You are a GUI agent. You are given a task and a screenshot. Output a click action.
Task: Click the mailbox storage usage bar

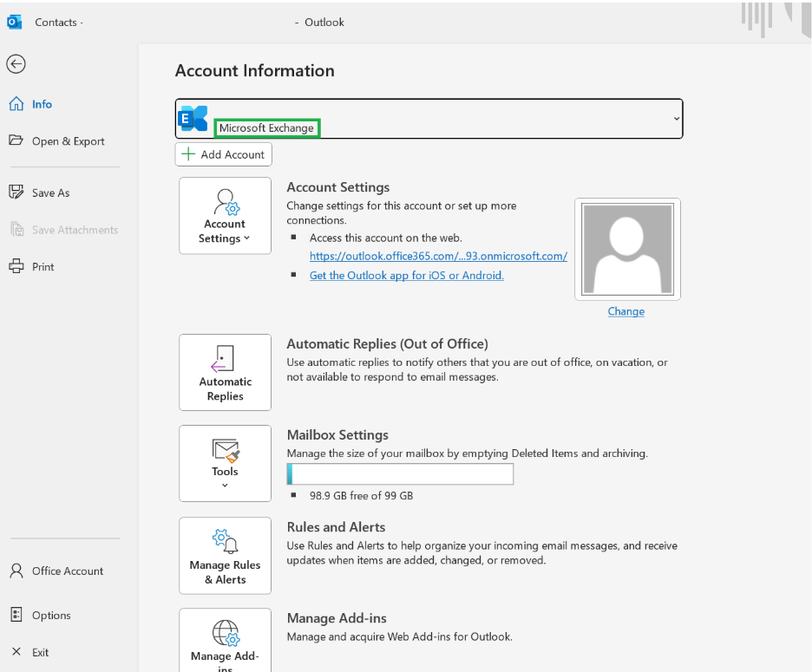pyautogui.click(x=399, y=474)
